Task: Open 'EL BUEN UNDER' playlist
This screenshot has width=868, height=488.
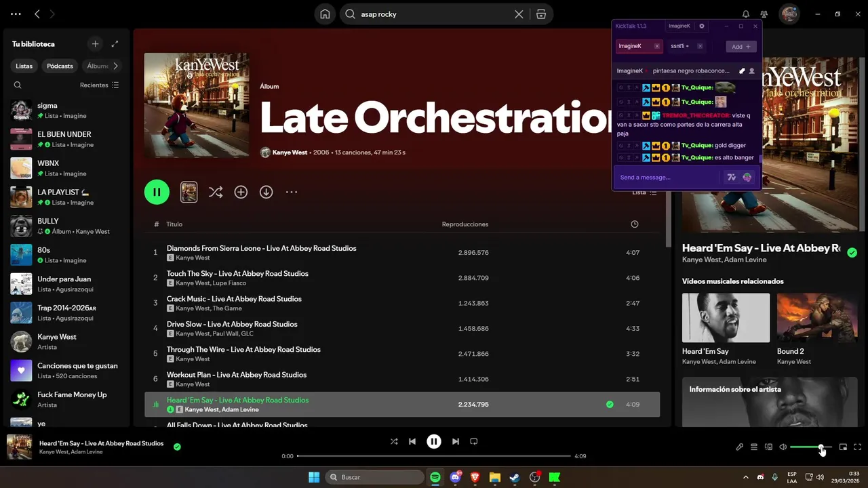Action: point(66,139)
